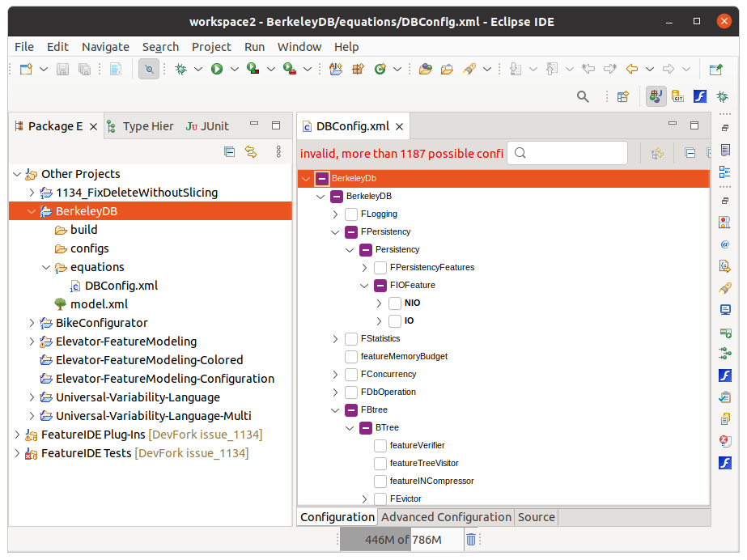747x560 pixels.
Task: Click the Save icon in the toolbar
Action: [x=62, y=69]
